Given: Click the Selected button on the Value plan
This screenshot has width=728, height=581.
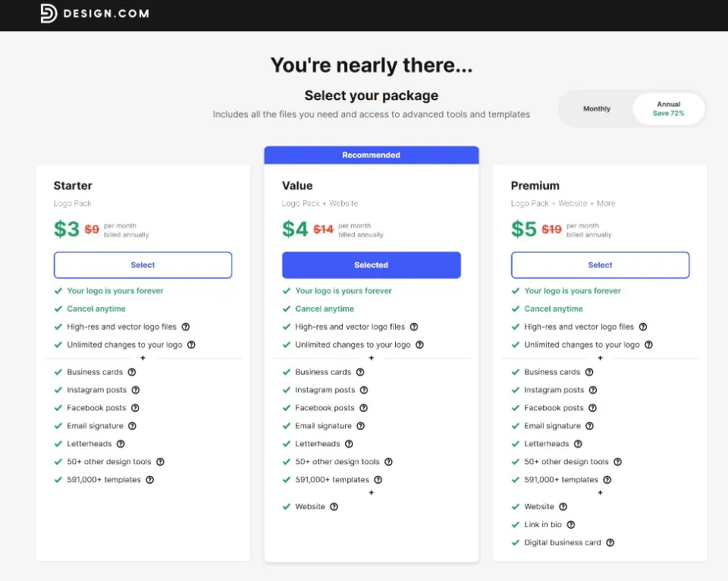Looking at the screenshot, I should tap(371, 265).
